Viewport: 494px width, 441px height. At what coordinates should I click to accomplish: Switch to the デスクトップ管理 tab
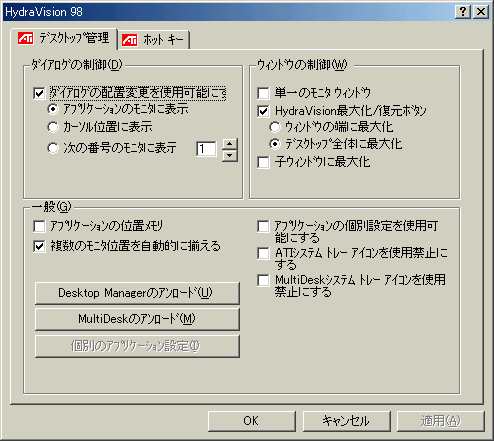[64, 39]
